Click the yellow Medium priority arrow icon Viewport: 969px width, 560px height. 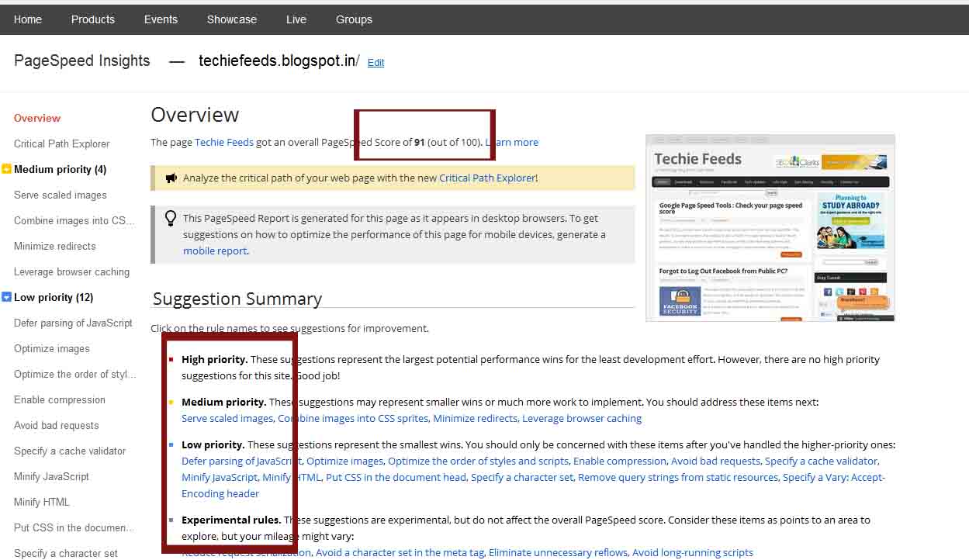click(6, 169)
